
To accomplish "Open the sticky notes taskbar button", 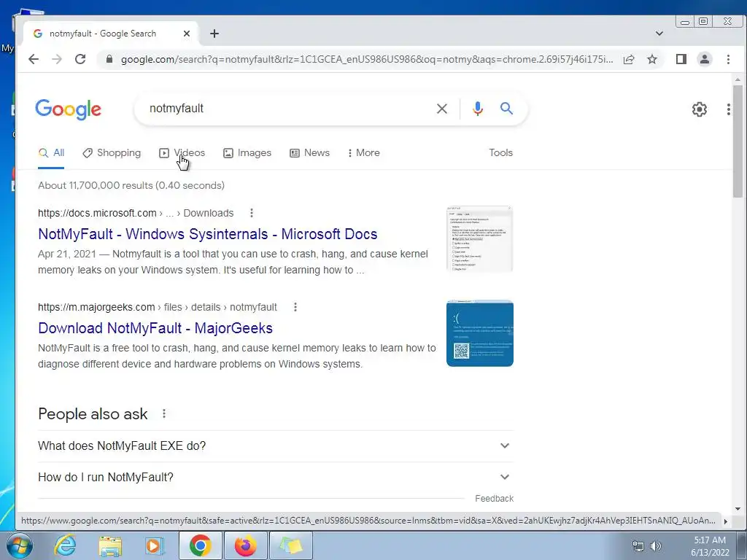I will pyautogui.click(x=291, y=545).
